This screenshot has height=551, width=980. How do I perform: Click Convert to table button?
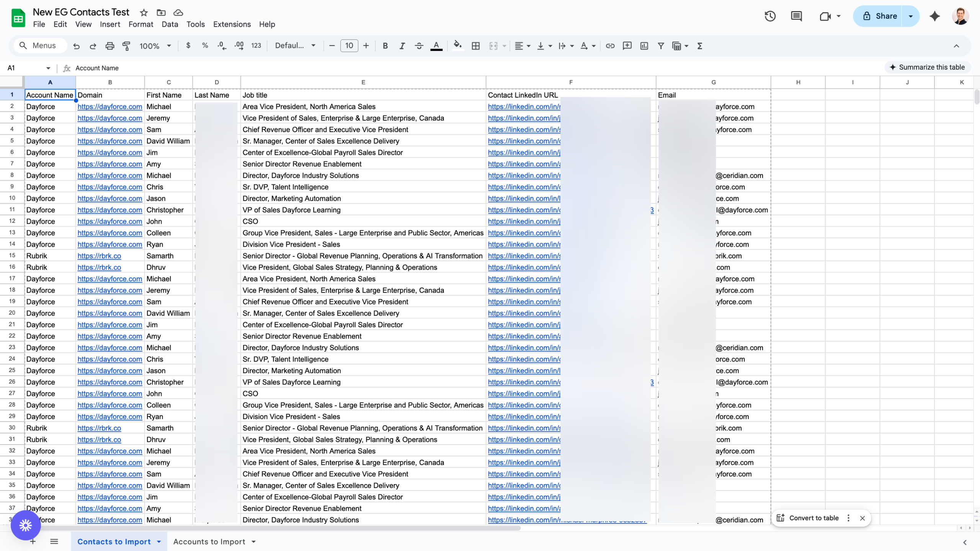(x=813, y=518)
